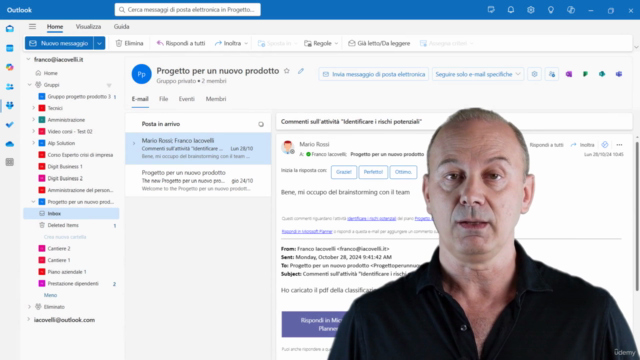Switch to the Home ribbon tab
This screenshot has width=640, height=360.
55,27
